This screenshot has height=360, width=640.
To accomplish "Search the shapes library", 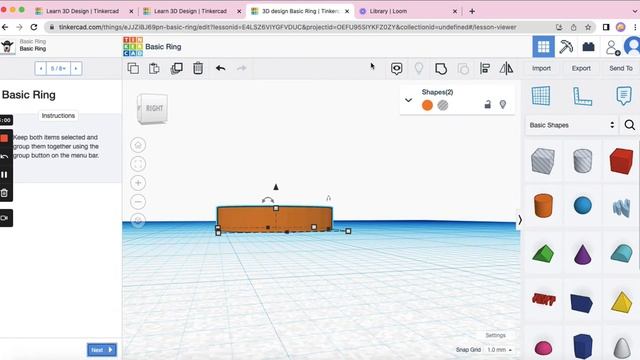I will [629, 125].
